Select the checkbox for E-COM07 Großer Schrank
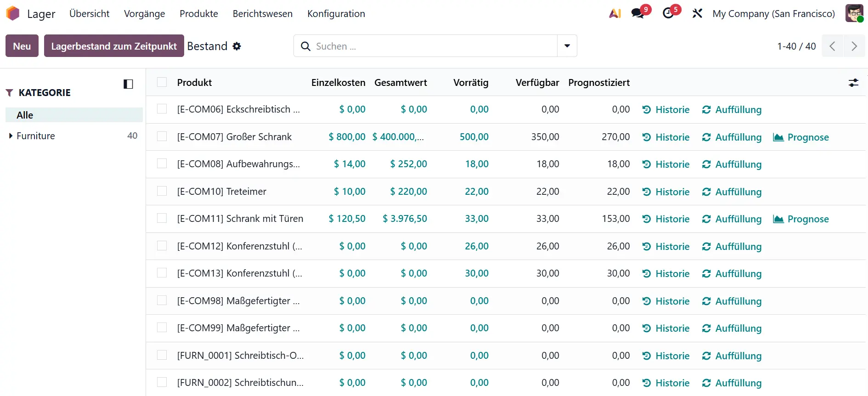The width and height of the screenshot is (868, 396). pyautogui.click(x=162, y=137)
